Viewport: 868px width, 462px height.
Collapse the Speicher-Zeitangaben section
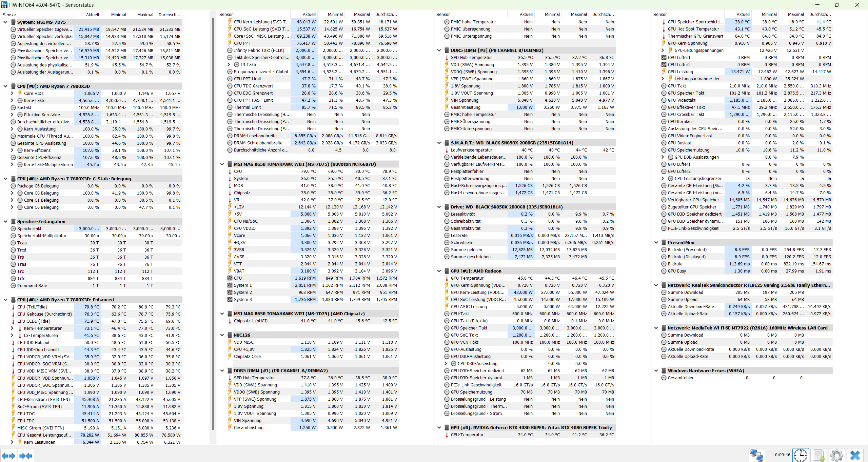point(5,221)
